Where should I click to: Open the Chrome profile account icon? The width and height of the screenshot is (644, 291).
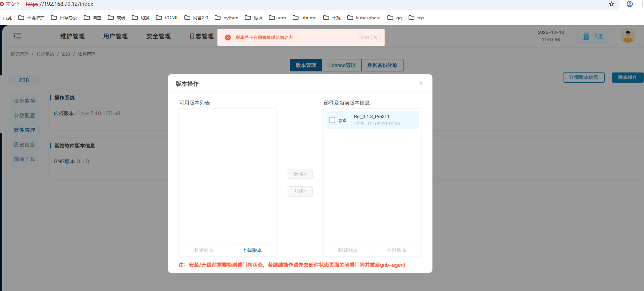[x=629, y=4]
